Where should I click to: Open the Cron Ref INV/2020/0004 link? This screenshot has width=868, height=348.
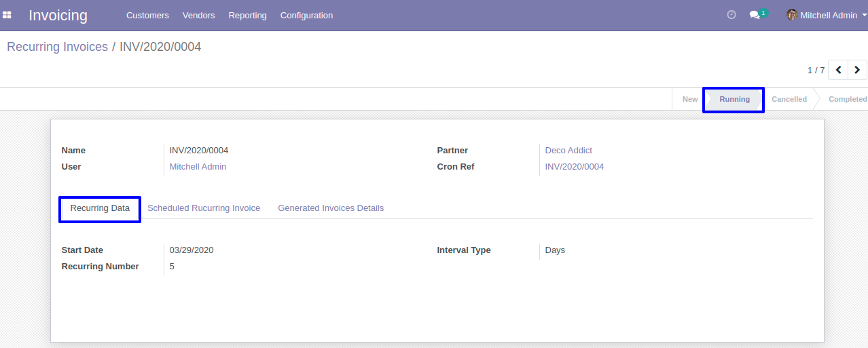[x=575, y=167]
